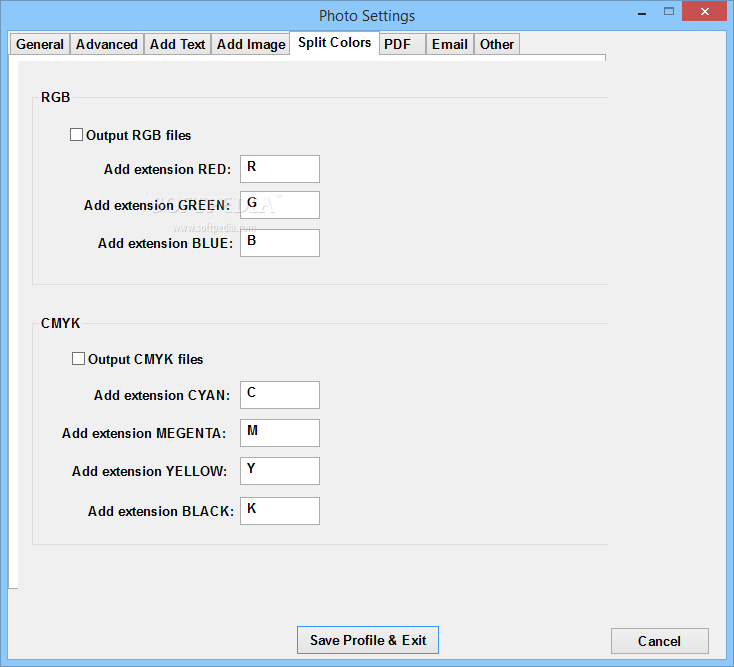Open the Other tab
The width and height of the screenshot is (734, 667).
pyautogui.click(x=497, y=44)
